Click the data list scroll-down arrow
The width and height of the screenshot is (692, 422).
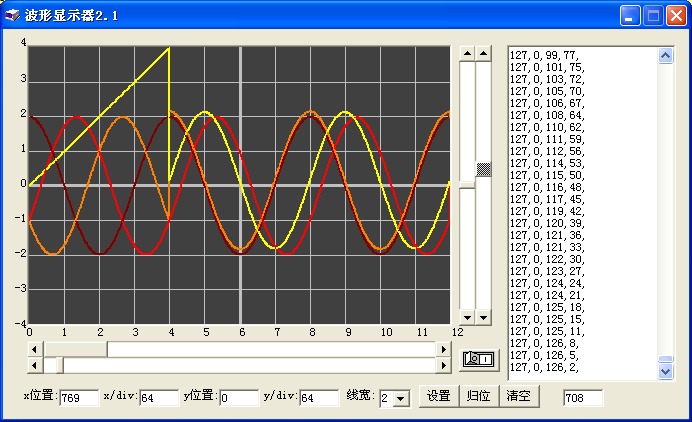point(666,372)
